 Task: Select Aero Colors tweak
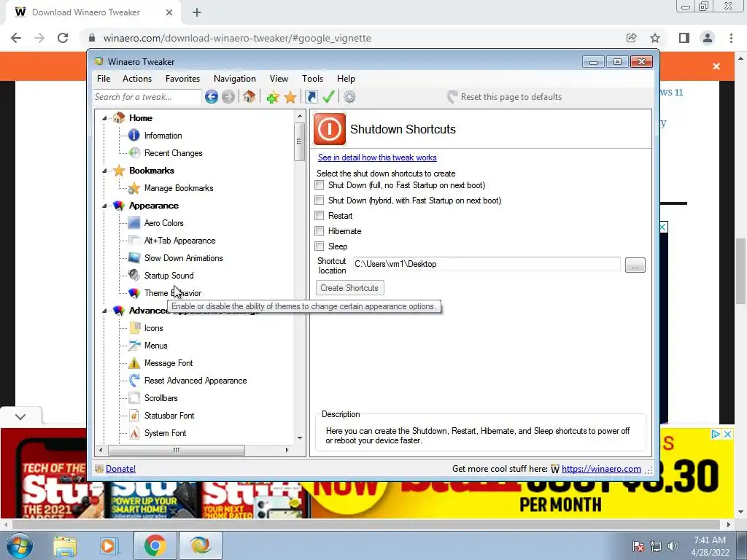pos(164,223)
